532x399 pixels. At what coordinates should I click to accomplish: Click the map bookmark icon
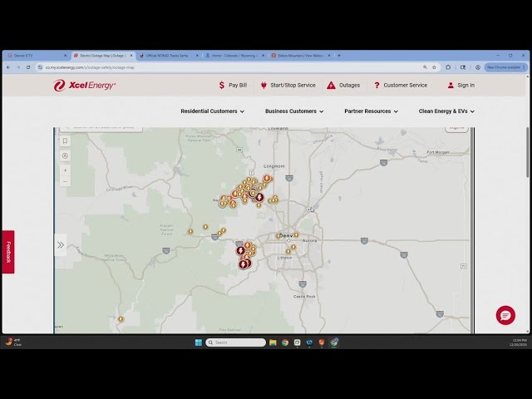click(65, 140)
